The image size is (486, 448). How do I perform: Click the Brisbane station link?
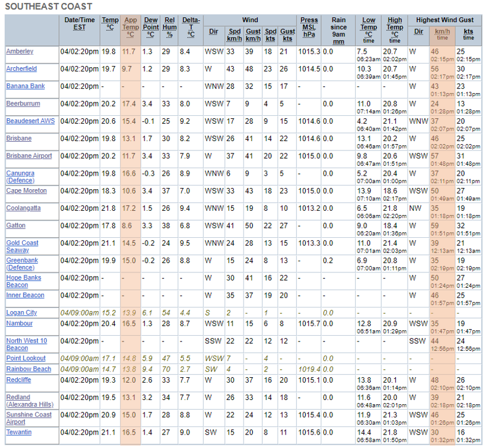pyautogui.click(x=19, y=139)
